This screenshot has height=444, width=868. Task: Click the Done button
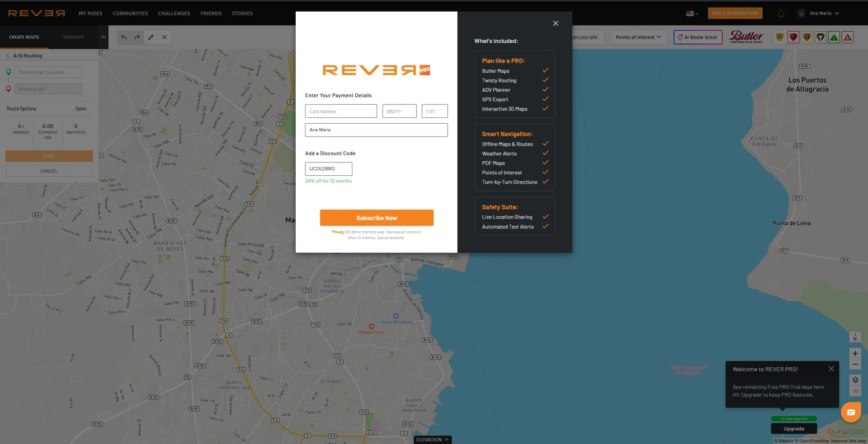(x=49, y=156)
